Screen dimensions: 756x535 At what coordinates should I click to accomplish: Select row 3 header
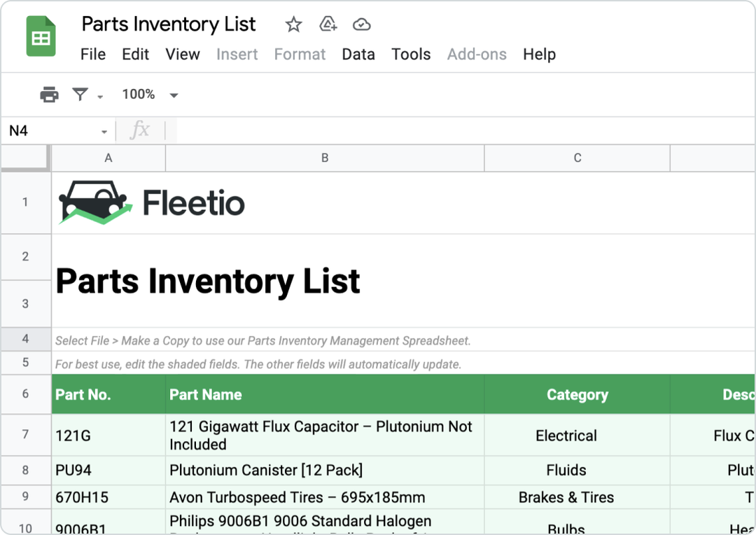pos(26,304)
